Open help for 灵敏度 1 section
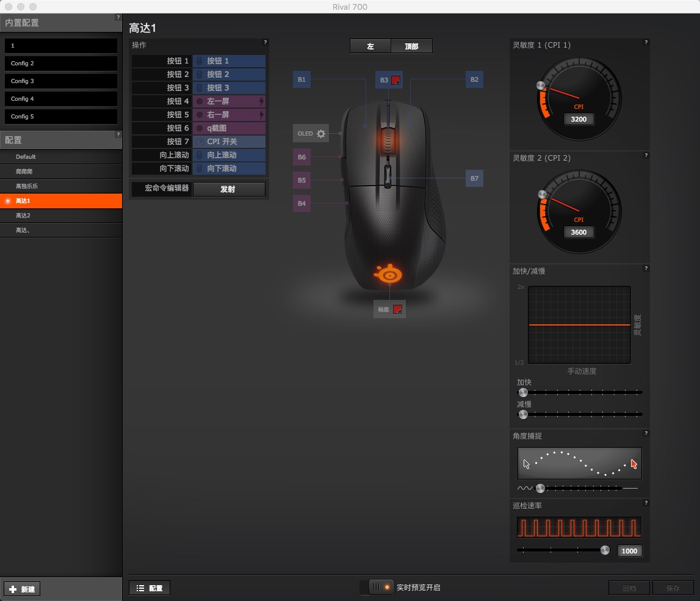Viewport: 700px width, 601px height. (x=646, y=42)
